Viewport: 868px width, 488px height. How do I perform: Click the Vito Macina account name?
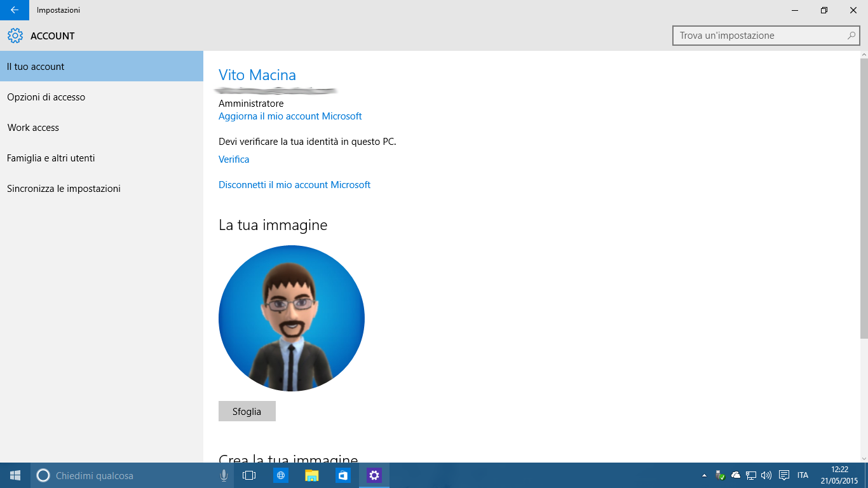tap(257, 75)
